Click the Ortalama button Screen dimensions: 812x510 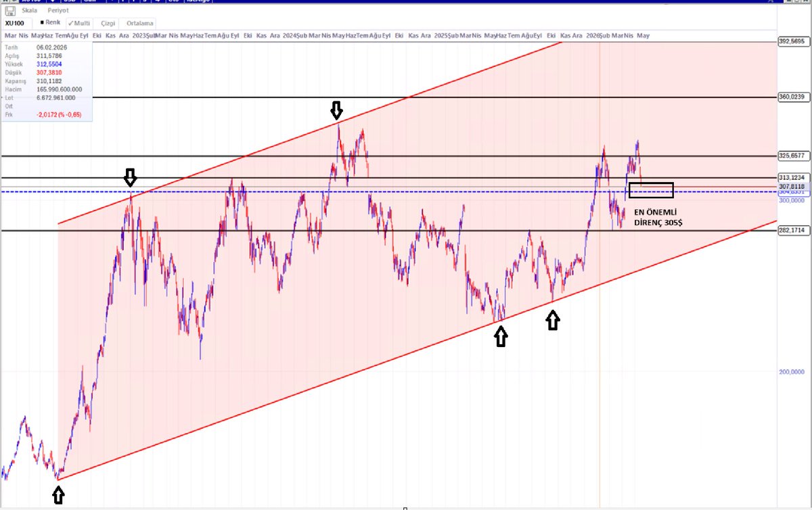tap(139, 23)
